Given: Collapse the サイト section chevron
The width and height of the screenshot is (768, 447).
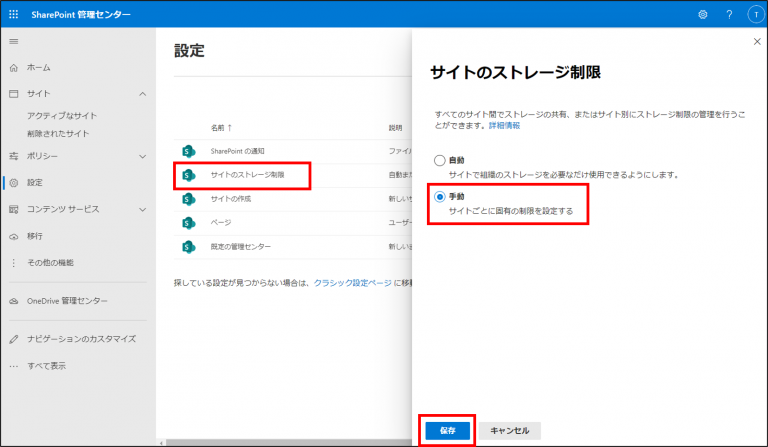Looking at the screenshot, I should [142, 94].
